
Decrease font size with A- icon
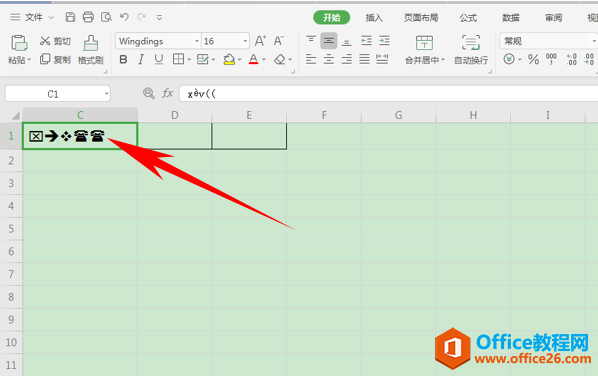(x=279, y=41)
